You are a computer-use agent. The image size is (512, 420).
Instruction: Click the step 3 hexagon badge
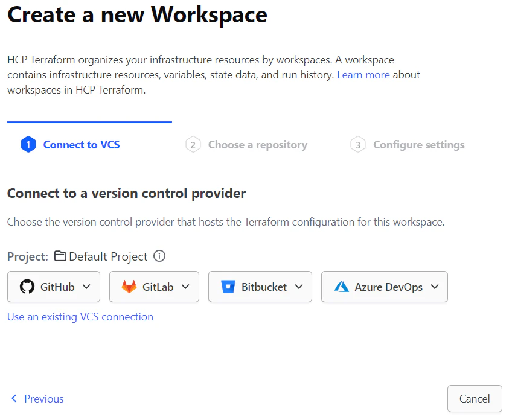[358, 145]
